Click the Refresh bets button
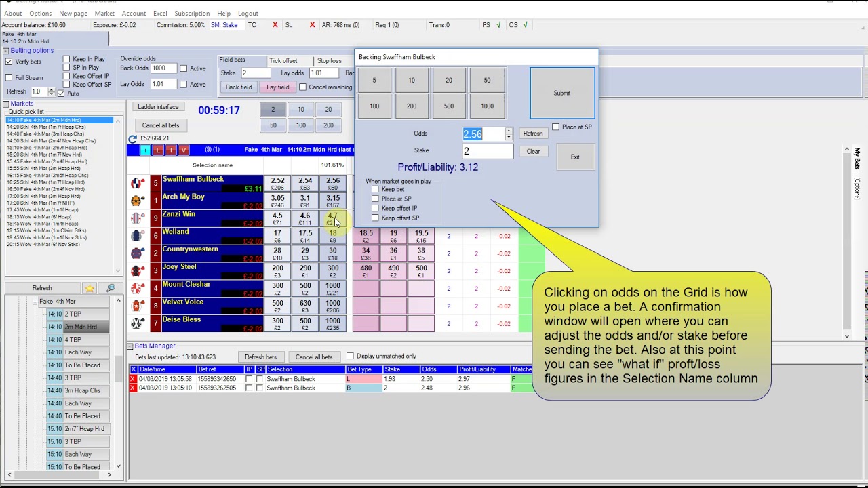The width and height of the screenshot is (868, 488). click(x=261, y=357)
